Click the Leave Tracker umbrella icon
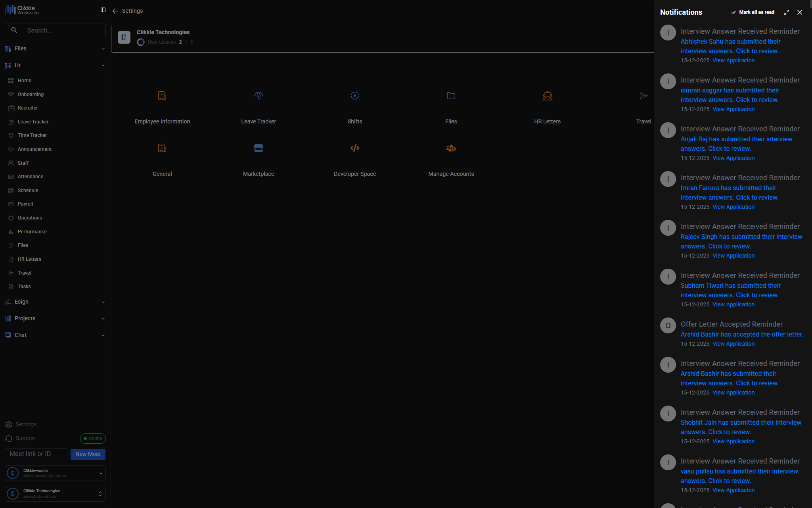 tap(258, 96)
